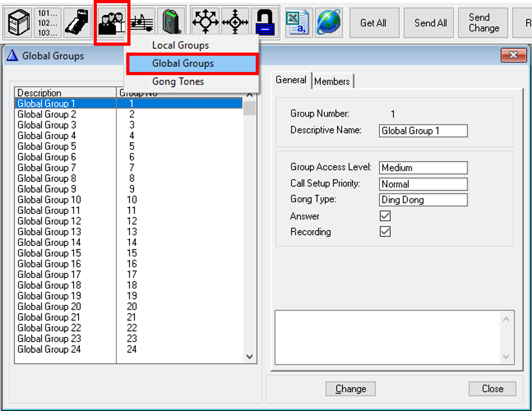The image size is (532, 411).
Task: Select Global Group 24 row
Action: (129, 349)
